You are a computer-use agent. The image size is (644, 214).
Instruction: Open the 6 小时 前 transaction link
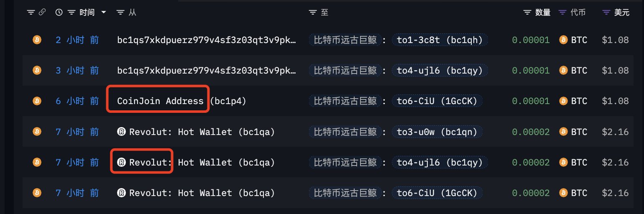point(77,101)
